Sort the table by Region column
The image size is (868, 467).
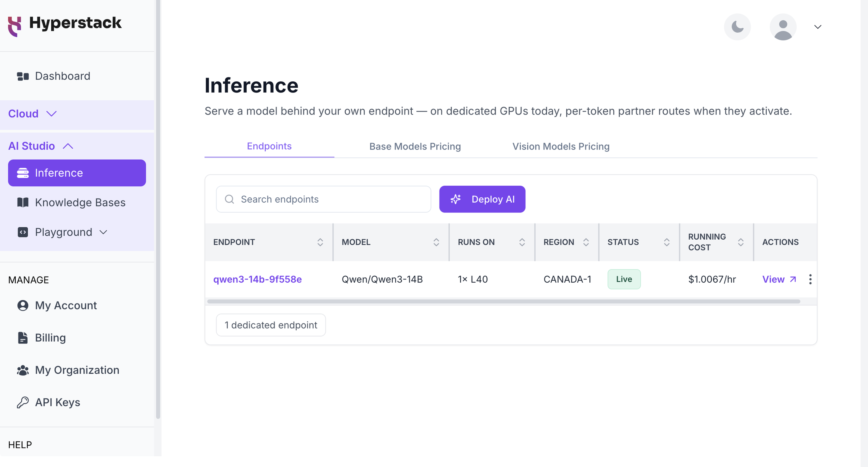(586, 242)
